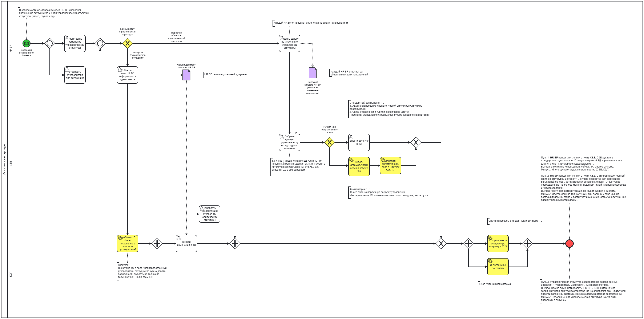This screenshot has width=644, height=319.
Task: Click purple data object 'Общий документ для всех HR BP'
Action: (x=186, y=75)
